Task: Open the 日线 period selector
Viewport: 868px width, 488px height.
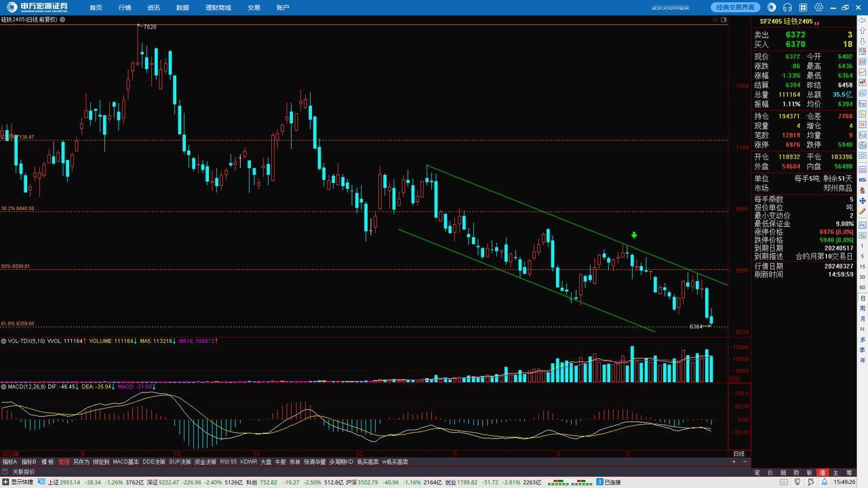Action: point(739,453)
